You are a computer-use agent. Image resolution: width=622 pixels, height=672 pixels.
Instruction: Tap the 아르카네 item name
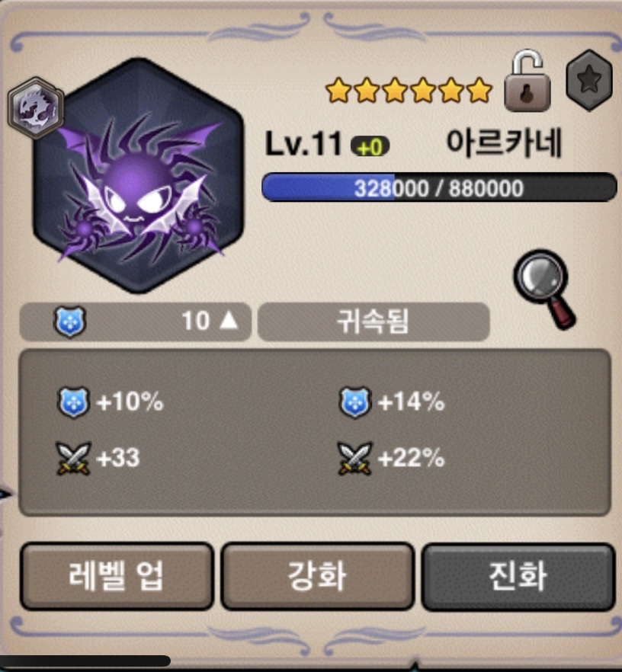504,143
